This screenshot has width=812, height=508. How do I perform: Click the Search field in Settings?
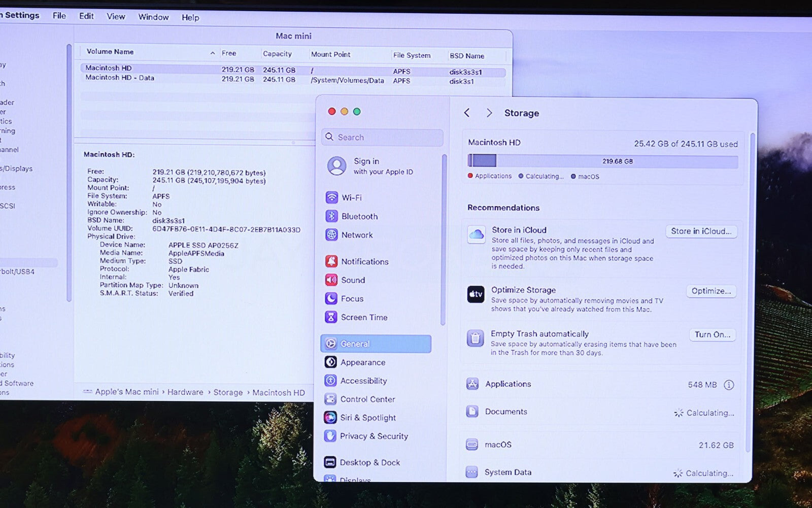(x=382, y=137)
